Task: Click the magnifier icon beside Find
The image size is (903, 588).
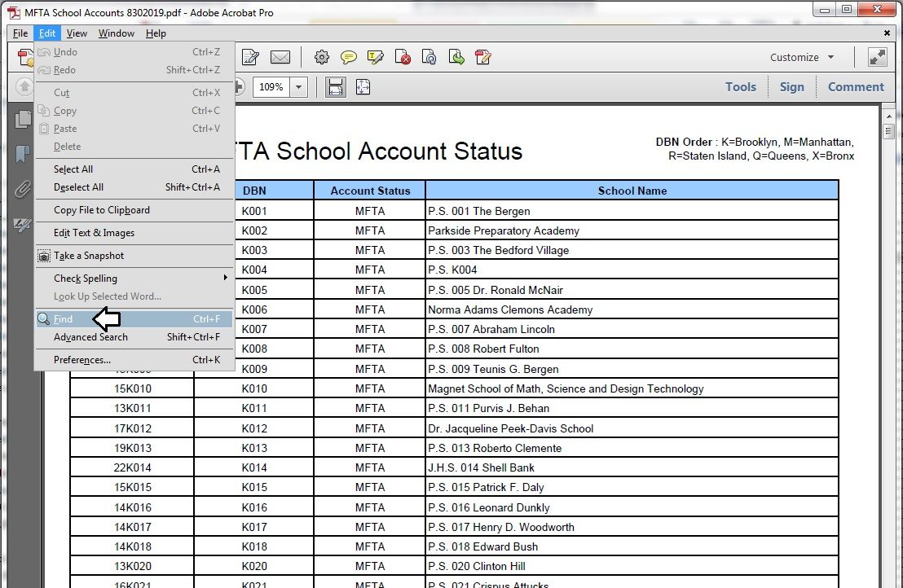Action: [43, 318]
